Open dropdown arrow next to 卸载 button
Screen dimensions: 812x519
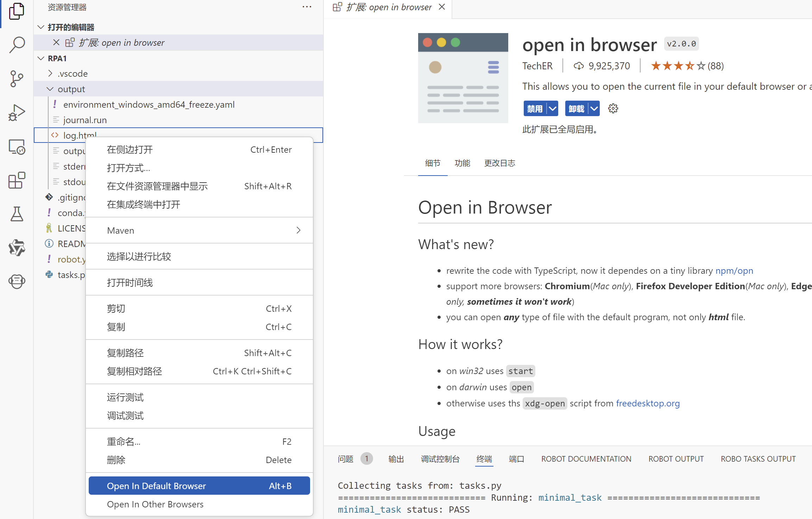[594, 109]
